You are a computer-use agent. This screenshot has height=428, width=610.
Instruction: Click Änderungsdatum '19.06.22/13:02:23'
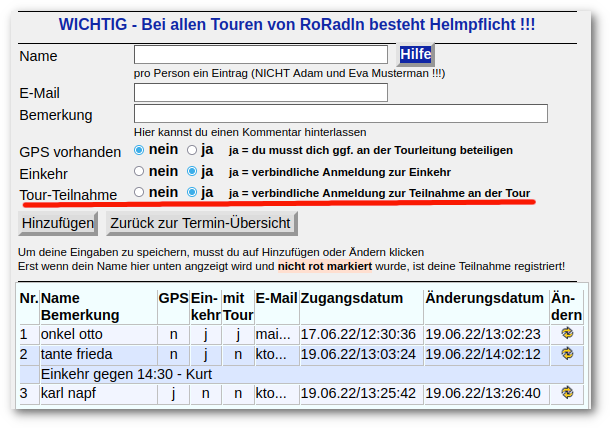[483, 334]
